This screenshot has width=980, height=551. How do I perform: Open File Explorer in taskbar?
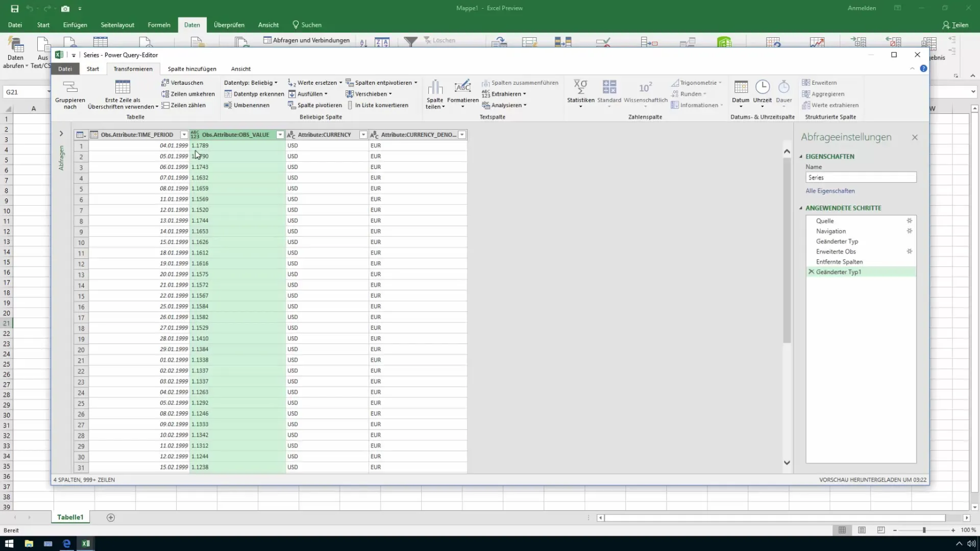point(29,543)
